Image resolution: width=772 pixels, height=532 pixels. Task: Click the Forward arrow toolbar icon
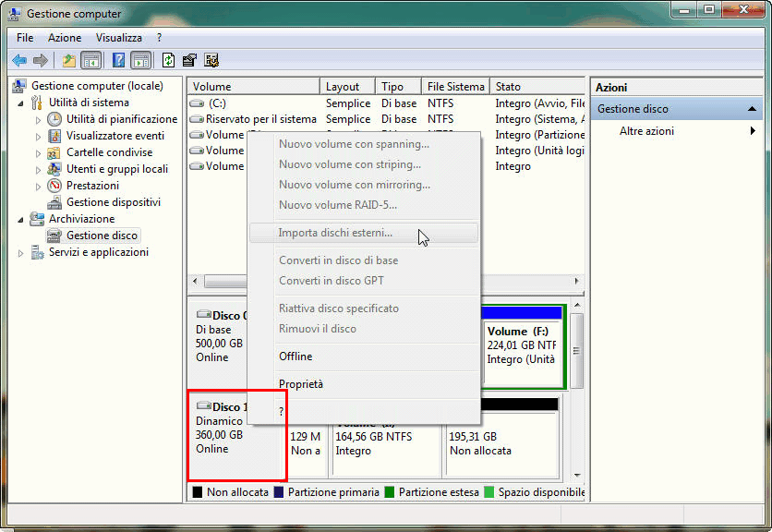[x=41, y=61]
